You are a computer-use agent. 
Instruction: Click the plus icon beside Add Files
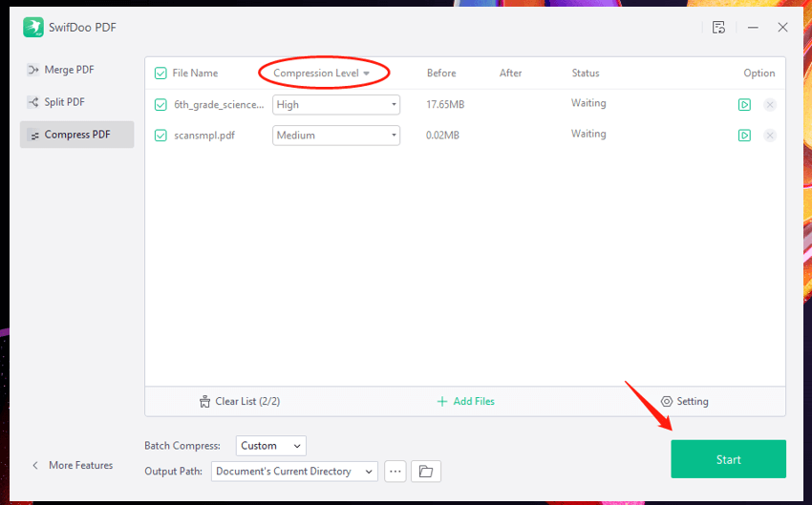click(x=441, y=402)
